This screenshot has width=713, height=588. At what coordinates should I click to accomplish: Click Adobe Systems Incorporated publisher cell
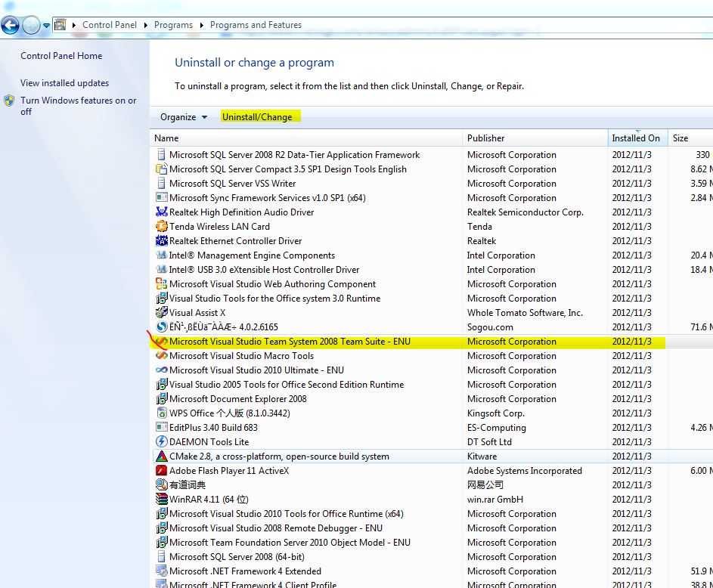click(x=524, y=471)
